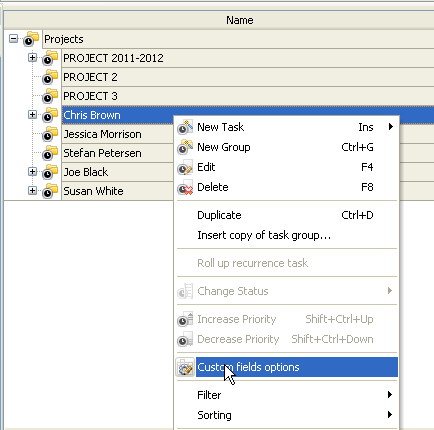The width and height of the screenshot is (434, 430).
Task: Click the folder icon beside PROJECT 2
Action: [50, 77]
